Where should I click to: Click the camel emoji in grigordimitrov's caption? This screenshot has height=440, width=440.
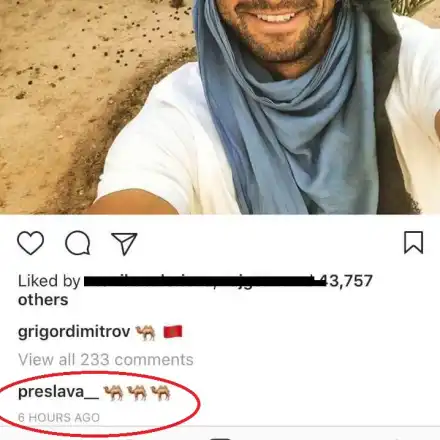coord(146,332)
